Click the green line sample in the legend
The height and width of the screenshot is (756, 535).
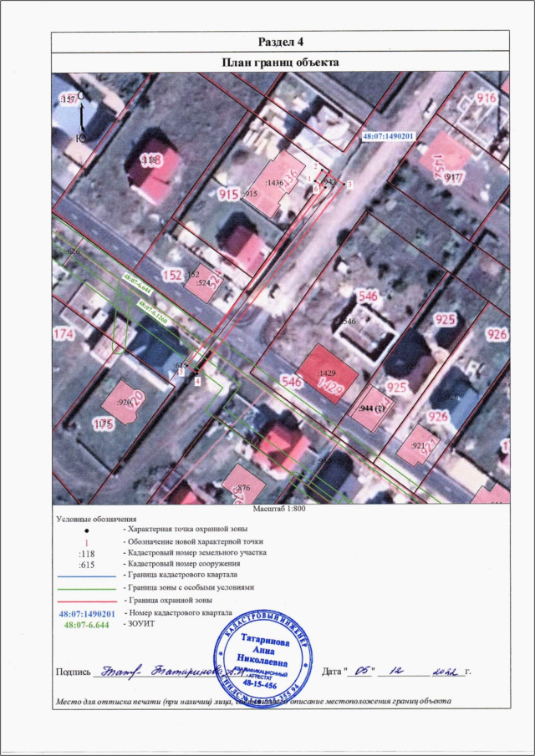click(x=84, y=588)
